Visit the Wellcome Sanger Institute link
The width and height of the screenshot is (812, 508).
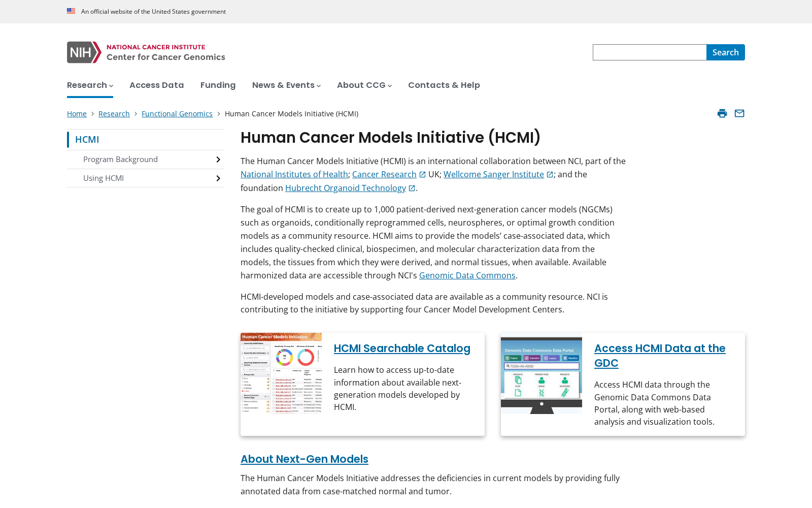click(x=494, y=174)
